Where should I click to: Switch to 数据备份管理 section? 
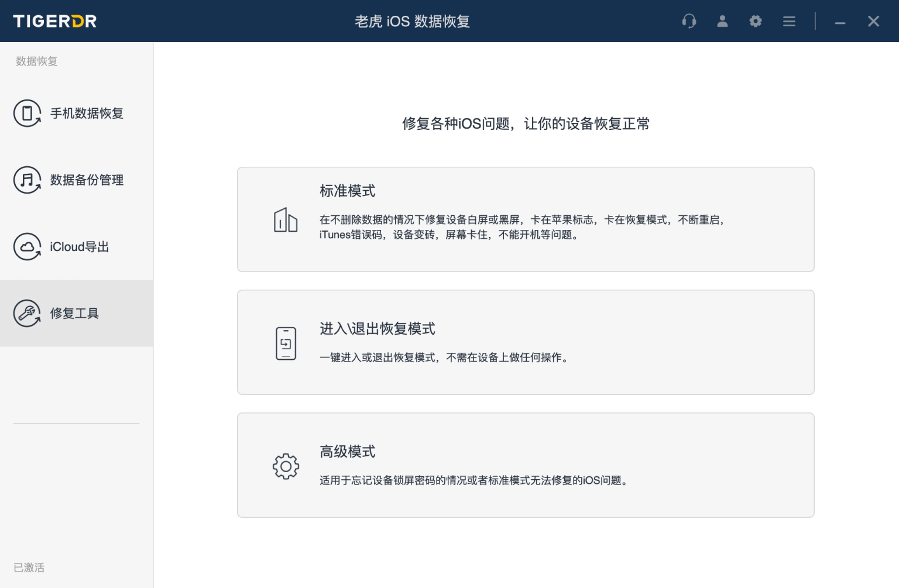(x=87, y=180)
